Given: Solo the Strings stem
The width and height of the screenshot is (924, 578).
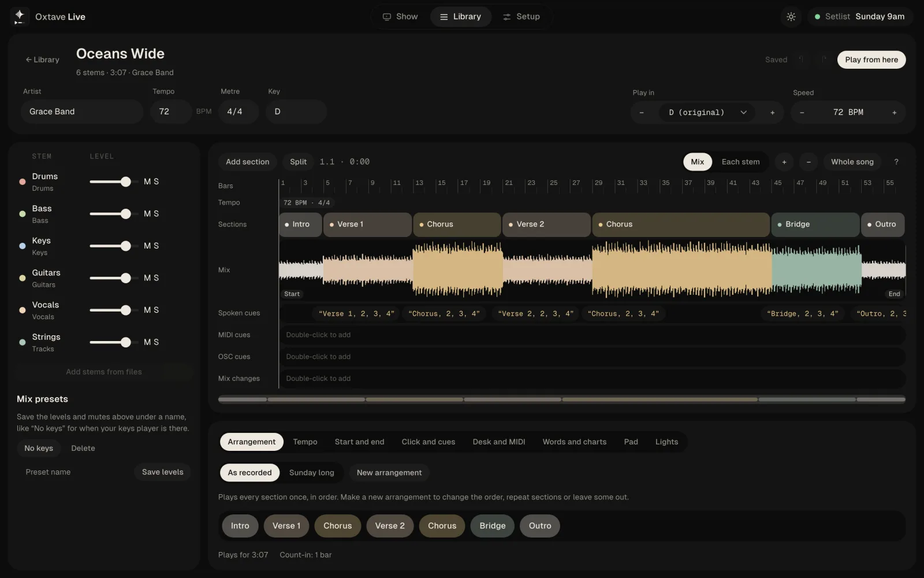Looking at the screenshot, I should 156,342.
